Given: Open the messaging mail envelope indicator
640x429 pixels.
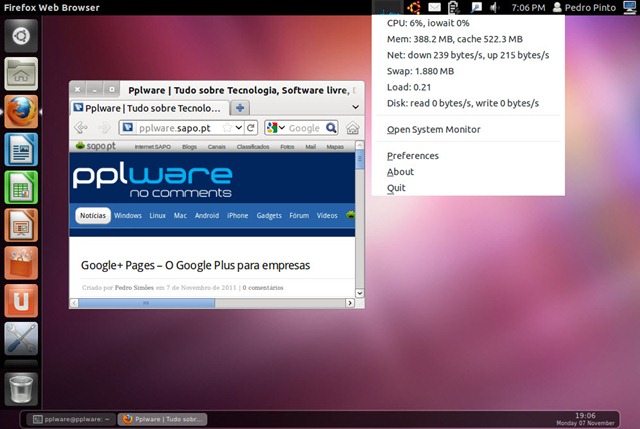Looking at the screenshot, I should pos(434,7).
